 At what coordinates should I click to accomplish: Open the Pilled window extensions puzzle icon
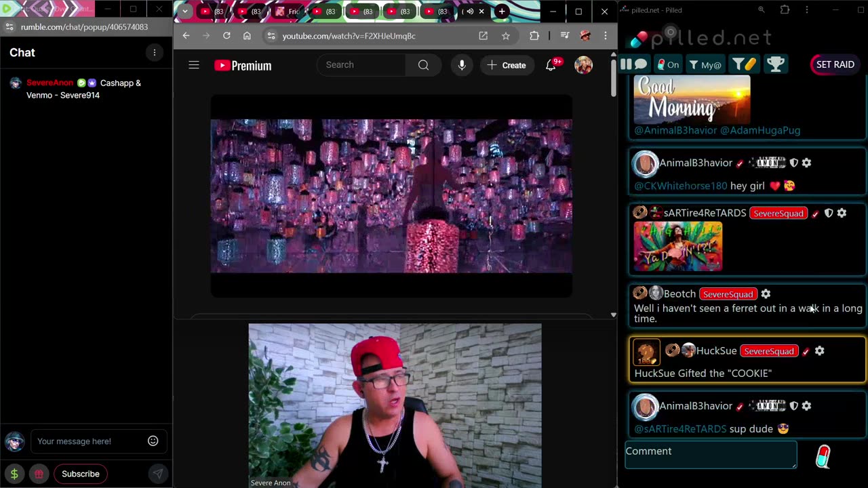[x=785, y=10]
